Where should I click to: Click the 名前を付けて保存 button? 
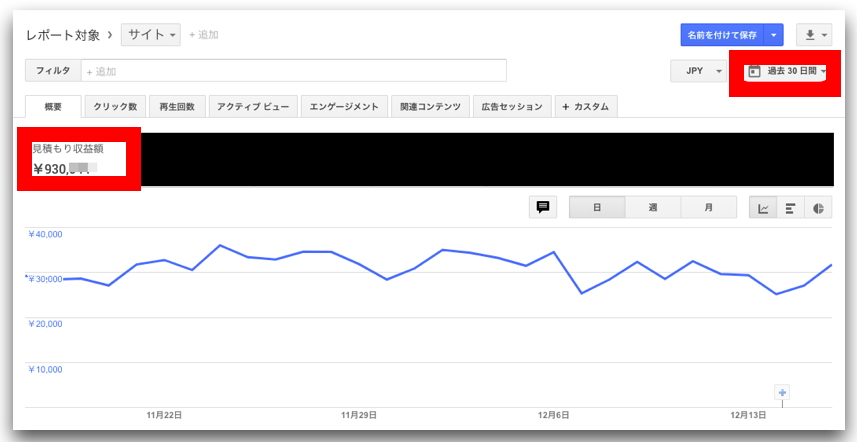tap(720, 35)
